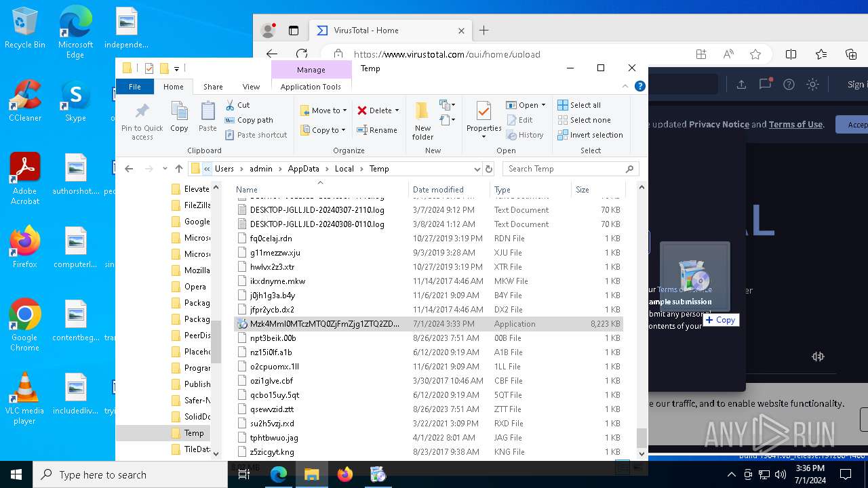
Task: Click Edge browser refresh icon
Action: (x=302, y=54)
